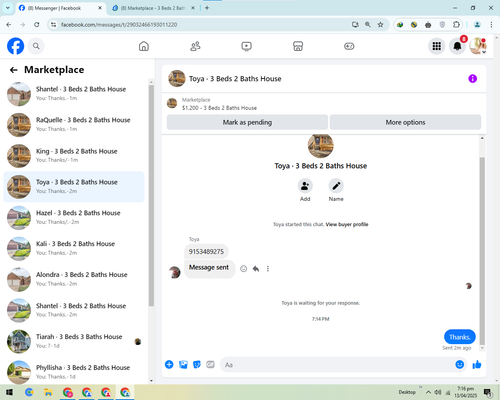Send a thumbs-up like
The height and width of the screenshot is (400, 500).
[x=477, y=365]
